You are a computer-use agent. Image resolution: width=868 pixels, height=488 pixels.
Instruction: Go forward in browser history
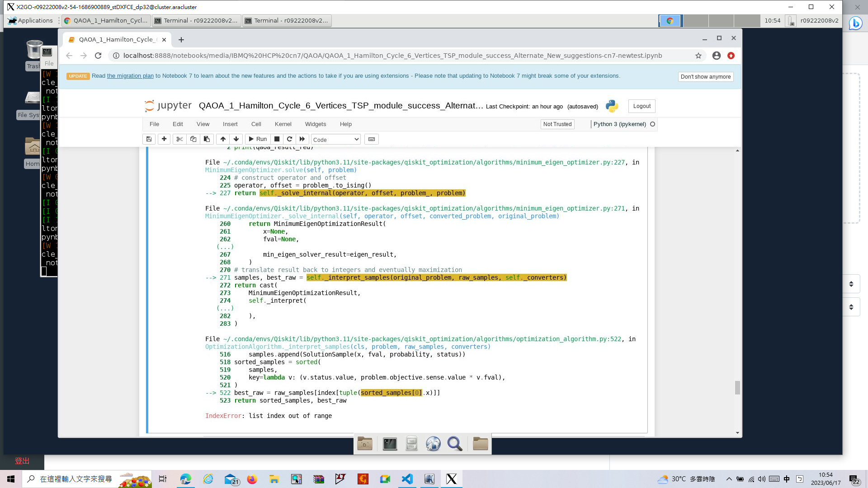point(84,56)
